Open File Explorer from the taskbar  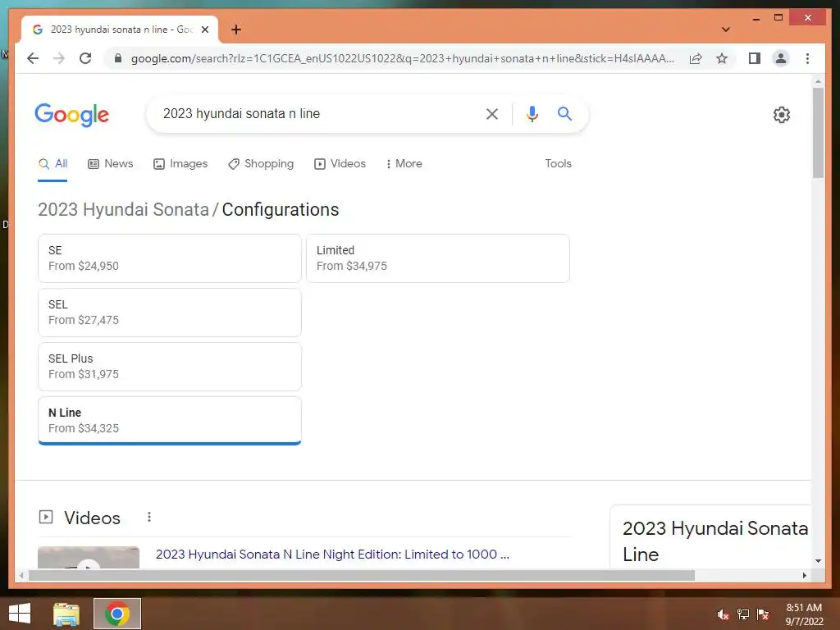click(x=66, y=614)
